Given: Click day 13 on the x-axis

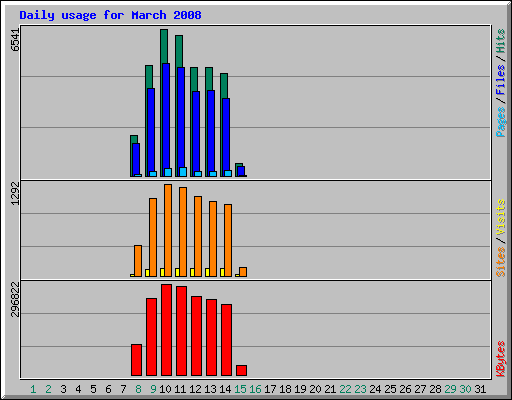Looking at the screenshot, I should [x=210, y=389].
